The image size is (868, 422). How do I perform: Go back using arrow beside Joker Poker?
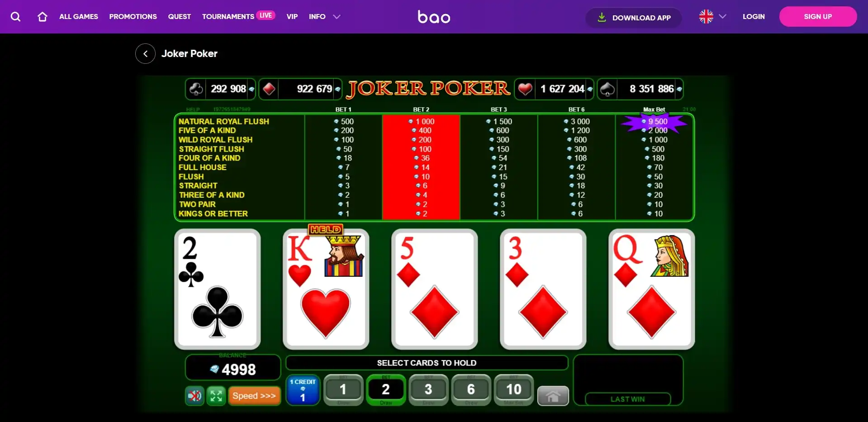pyautogui.click(x=145, y=54)
